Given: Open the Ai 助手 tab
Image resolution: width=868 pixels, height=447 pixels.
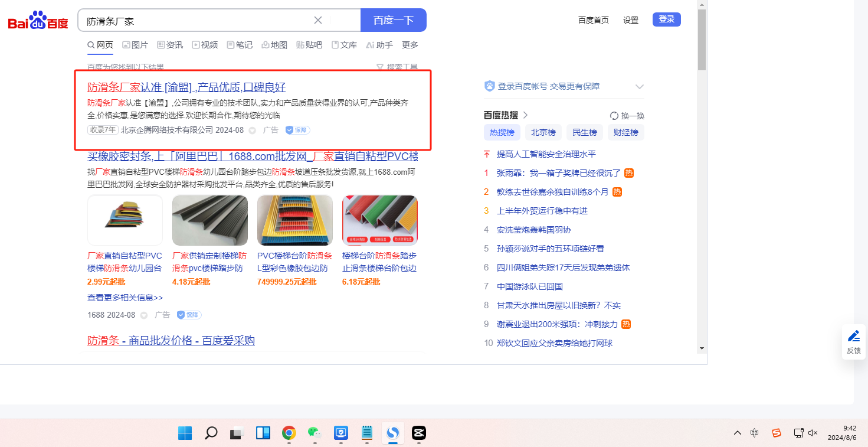Looking at the screenshot, I should click(x=379, y=45).
